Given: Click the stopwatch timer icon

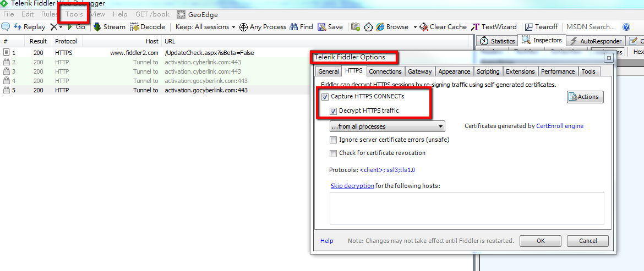Looking at the screenshot, I should tap(368, 26).
